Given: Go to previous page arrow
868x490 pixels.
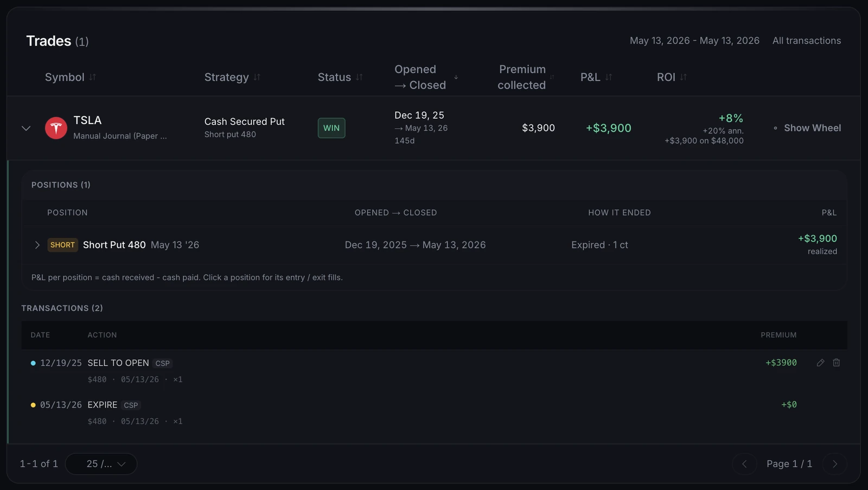Looking at the screenshot, I should pos(744,464).
